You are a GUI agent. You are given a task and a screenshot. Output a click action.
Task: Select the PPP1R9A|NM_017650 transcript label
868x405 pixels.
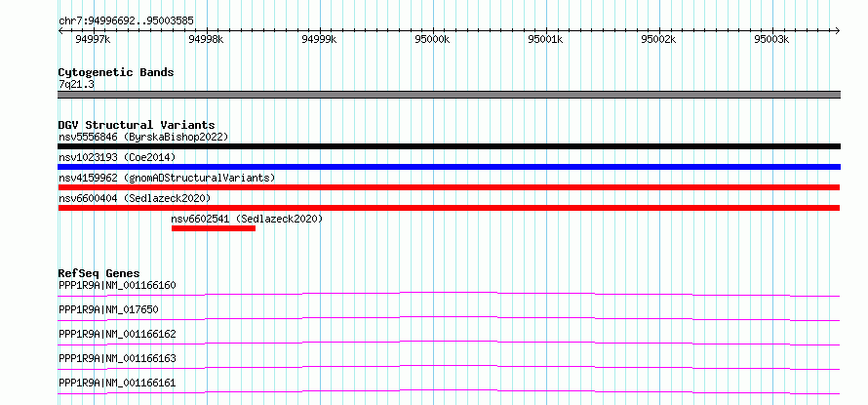[108, 309]
